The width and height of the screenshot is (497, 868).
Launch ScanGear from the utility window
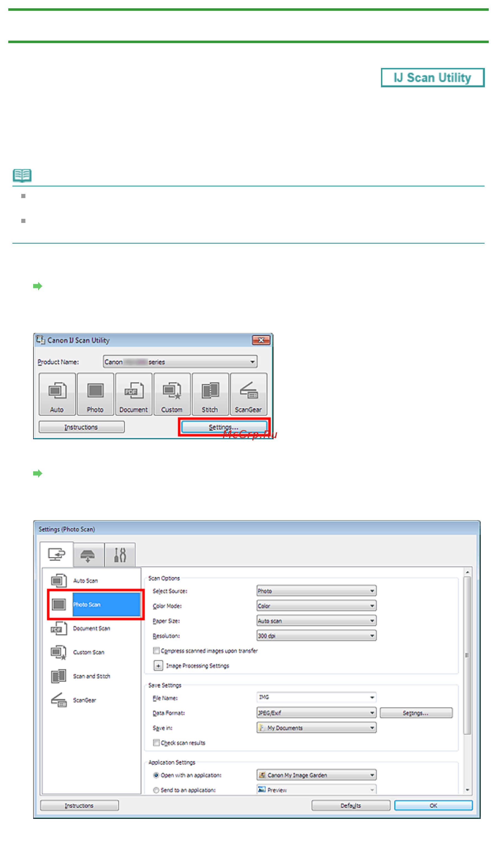[x=249, y=394]
